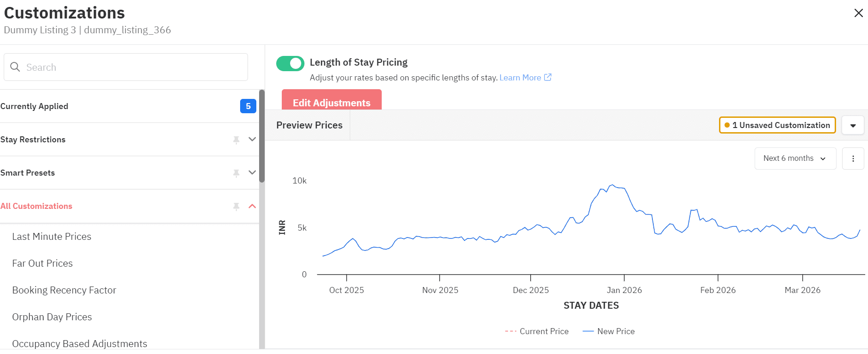Open the Last Minute Prices customization
868x354 pixels.
click(52, 237)
